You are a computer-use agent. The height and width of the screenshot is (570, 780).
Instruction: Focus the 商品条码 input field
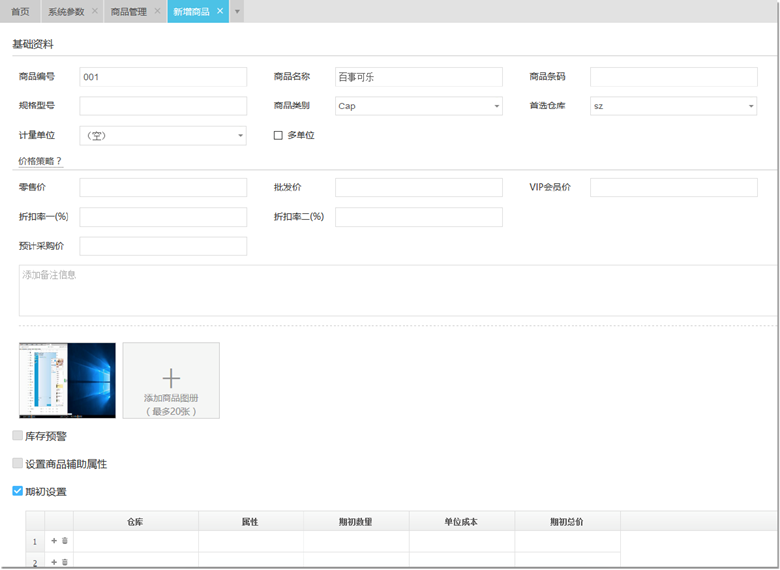(674, 77)
